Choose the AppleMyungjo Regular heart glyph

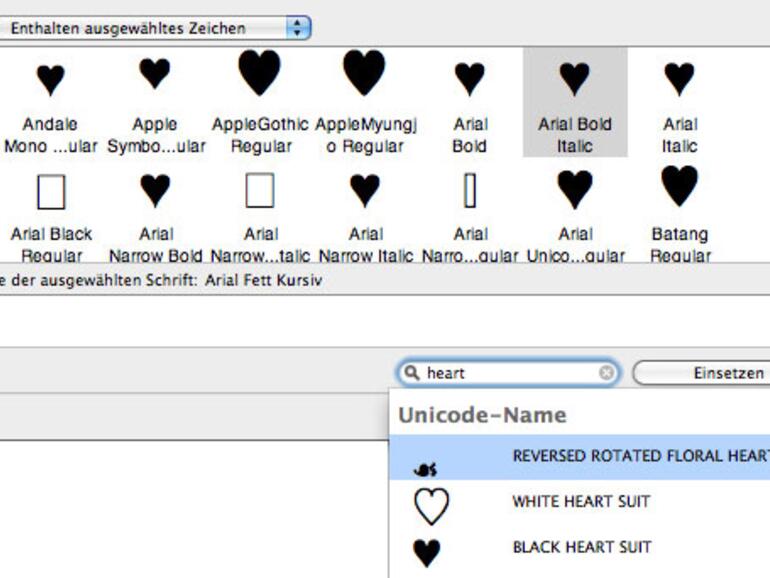364,73
